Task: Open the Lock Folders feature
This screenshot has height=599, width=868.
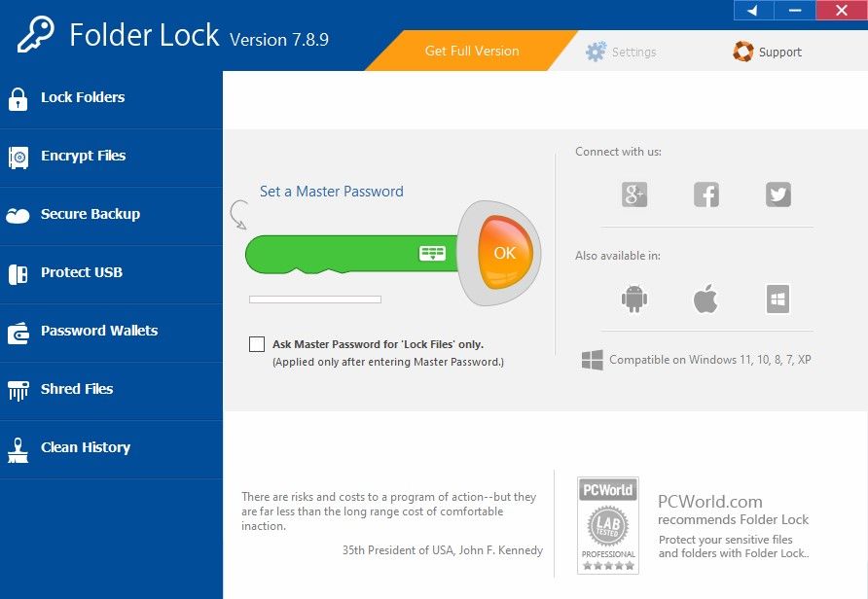Action: click(83, 97)
